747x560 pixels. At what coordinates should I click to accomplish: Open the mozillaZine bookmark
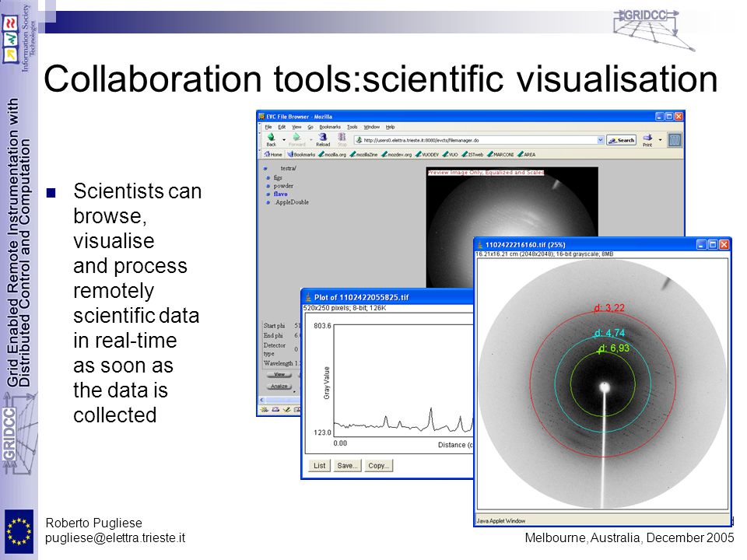click(363, 154)
